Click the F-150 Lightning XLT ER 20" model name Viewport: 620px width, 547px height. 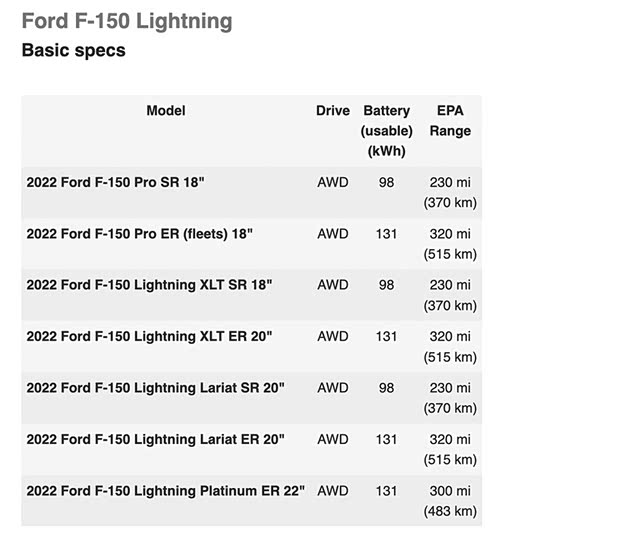tap(149, 337)
